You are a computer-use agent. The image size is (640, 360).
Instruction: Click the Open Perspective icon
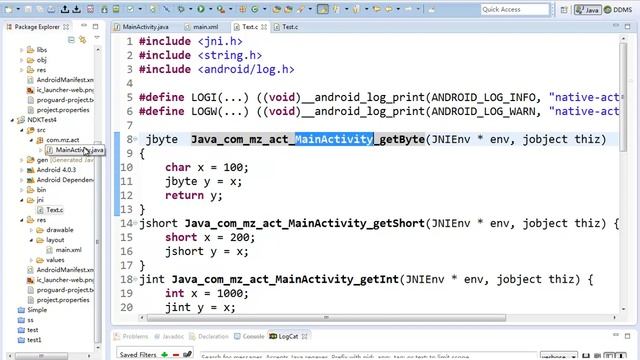(564, 9)
